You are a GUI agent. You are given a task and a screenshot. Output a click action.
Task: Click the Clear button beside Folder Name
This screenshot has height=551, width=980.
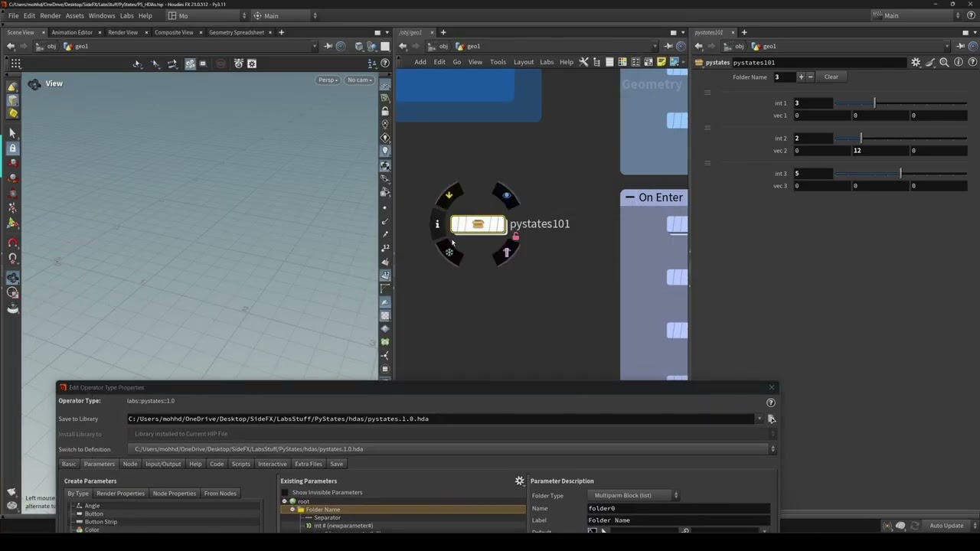coord(831,77)
